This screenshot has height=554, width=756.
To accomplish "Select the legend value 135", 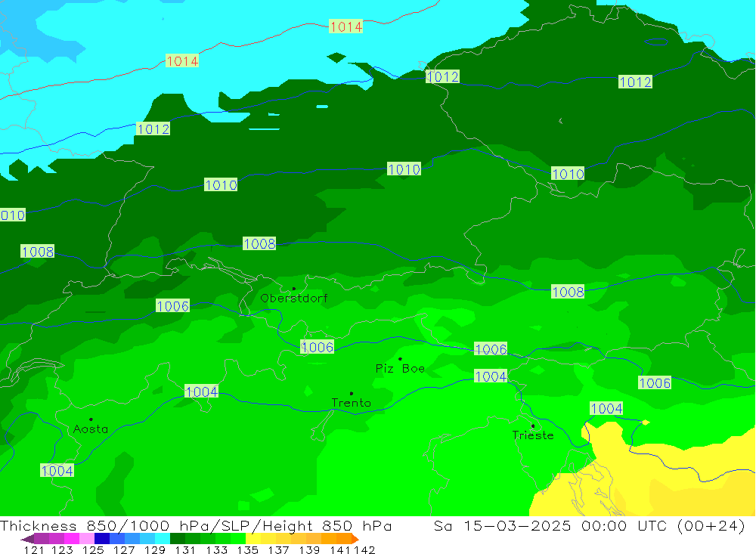I will coord(247,549).
